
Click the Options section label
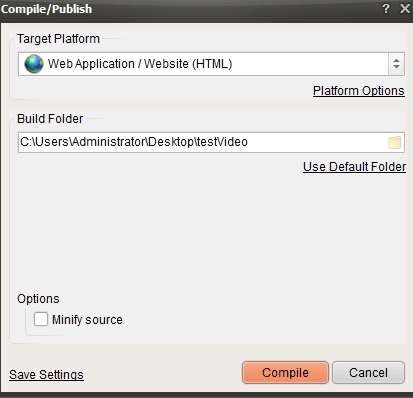coord(38,299)
